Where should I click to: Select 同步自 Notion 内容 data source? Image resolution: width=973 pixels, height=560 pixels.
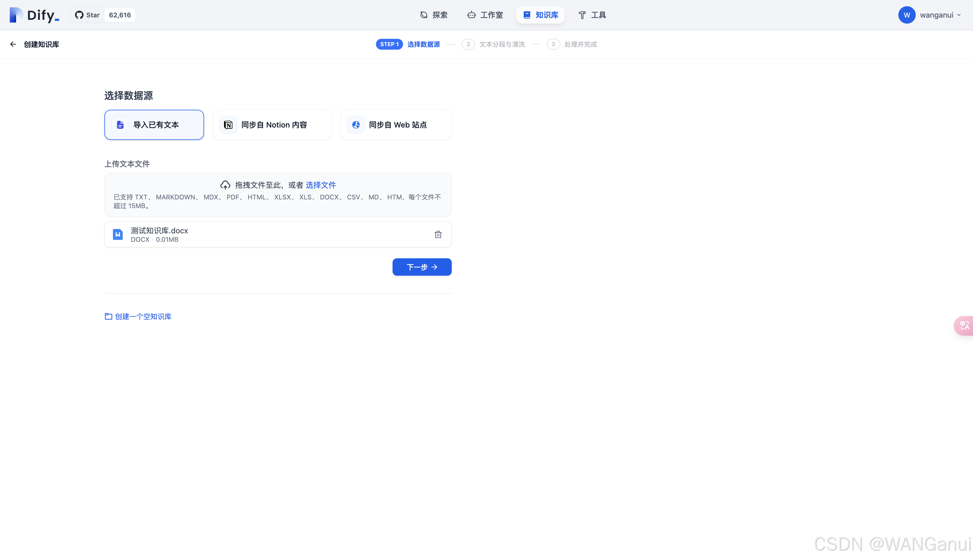point(272,125)
